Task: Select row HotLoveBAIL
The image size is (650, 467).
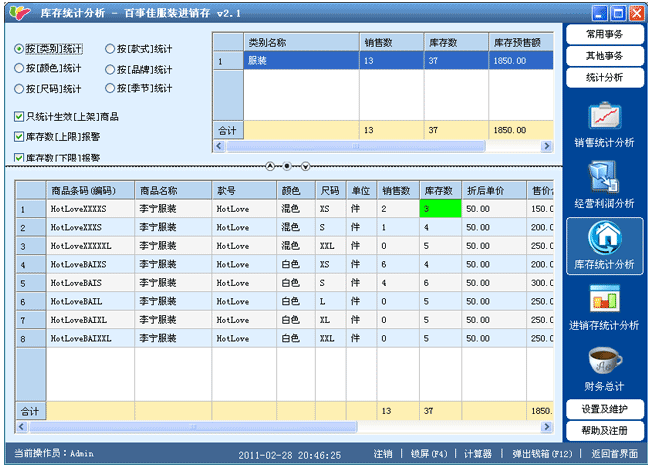Action: (x=285, y=301)
